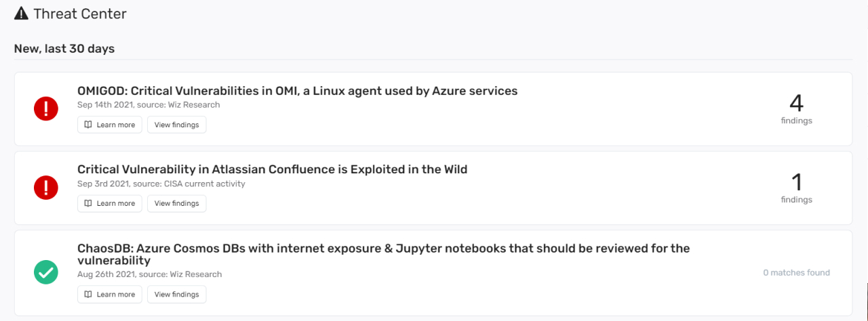Click the red alert icon for Atlassian Confluence threat
This screenshot has height=321, width=868.
point(46,187)
